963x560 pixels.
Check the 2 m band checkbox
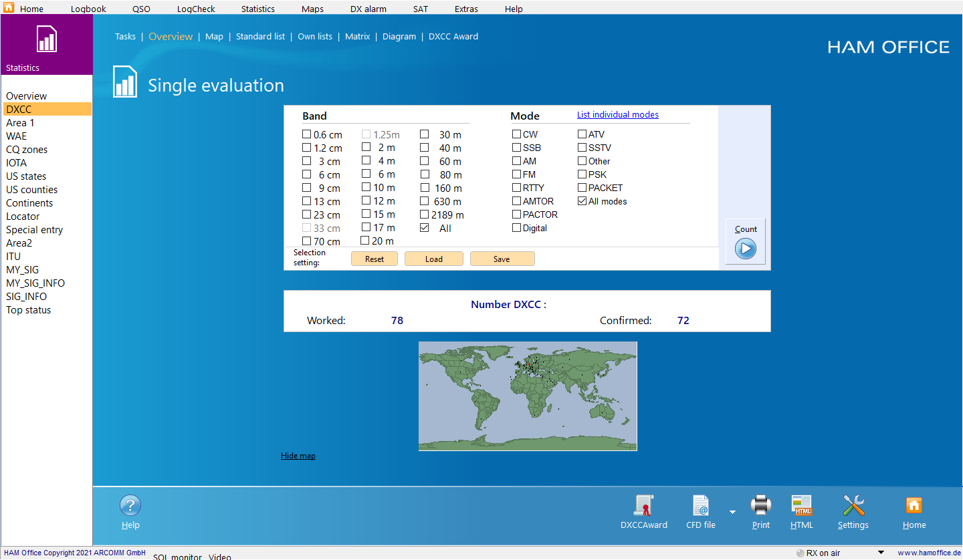pyautogui.click(x=366, y=147)
